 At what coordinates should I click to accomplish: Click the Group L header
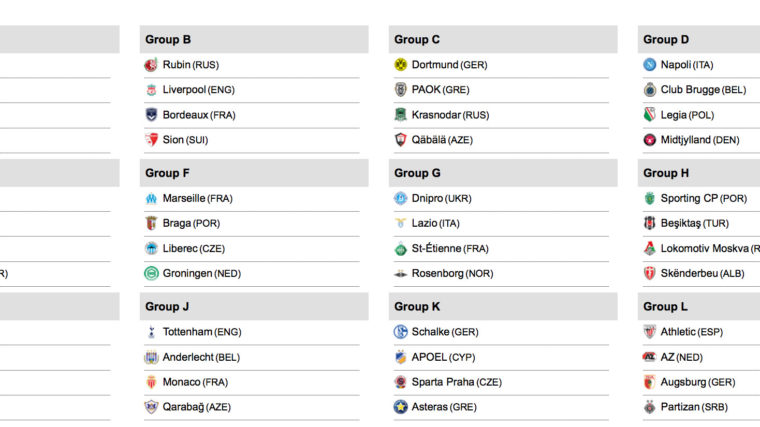tap(666, 306)
